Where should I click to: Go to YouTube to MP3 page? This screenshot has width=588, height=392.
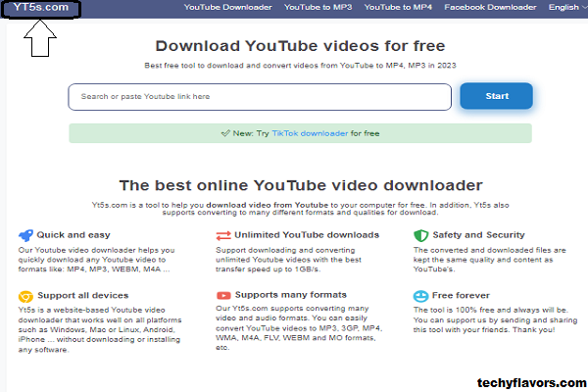[x=318, y=8]
